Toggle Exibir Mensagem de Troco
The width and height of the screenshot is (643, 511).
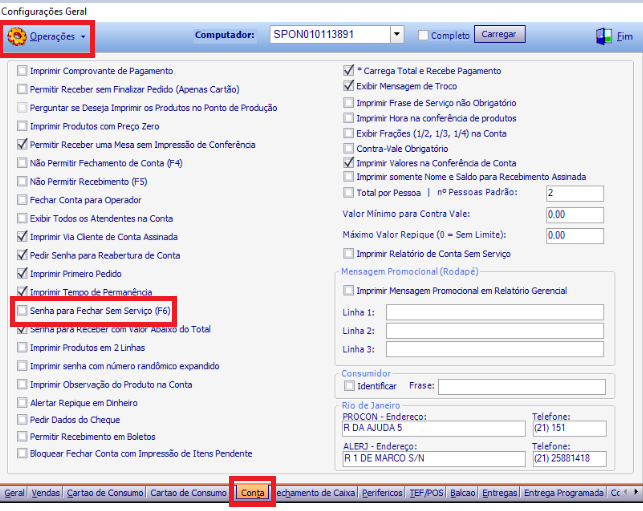pos(349,86)
